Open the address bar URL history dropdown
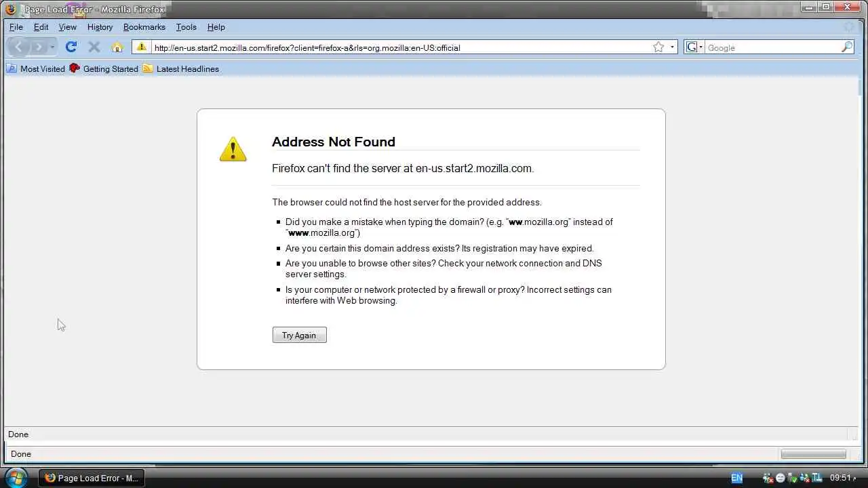 click(x=672, y=47)
